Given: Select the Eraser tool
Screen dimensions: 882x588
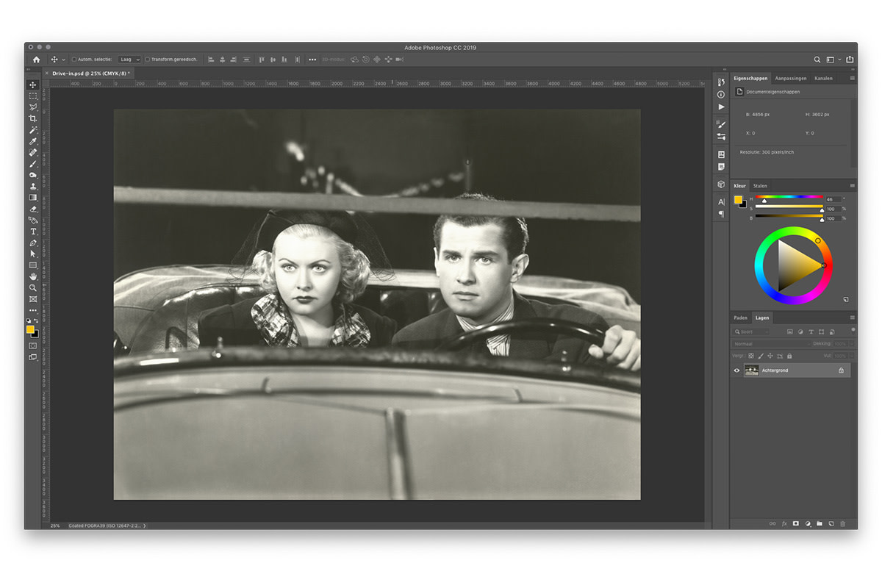Looking at the screenshot, I should click(x=33, y=209).
